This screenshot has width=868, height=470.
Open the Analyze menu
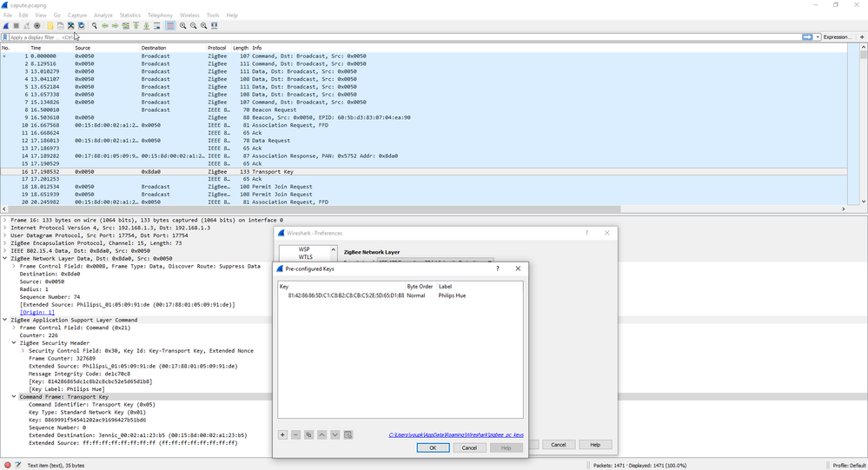103,15
